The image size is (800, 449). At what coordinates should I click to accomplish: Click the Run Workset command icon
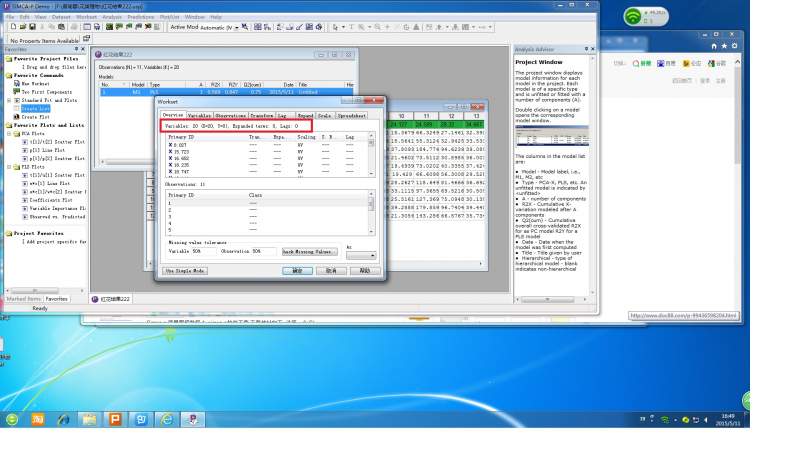(16, 83)
